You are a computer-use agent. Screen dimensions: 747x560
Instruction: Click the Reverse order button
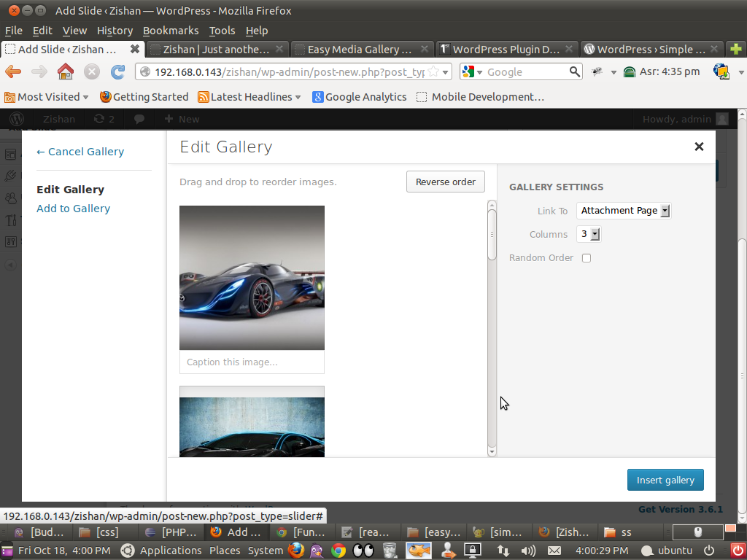click(446, 182)
